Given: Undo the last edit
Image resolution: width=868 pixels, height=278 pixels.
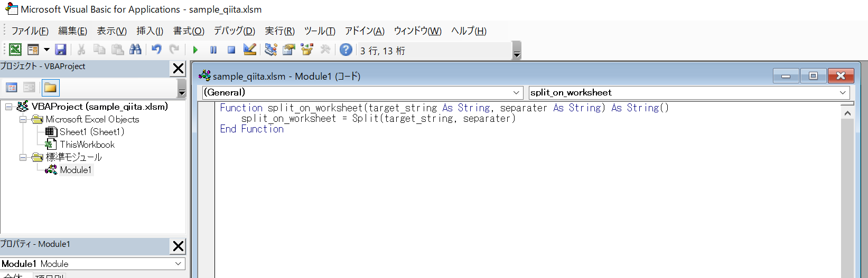Looking at the screenshot, I should (x=156, y=50).
